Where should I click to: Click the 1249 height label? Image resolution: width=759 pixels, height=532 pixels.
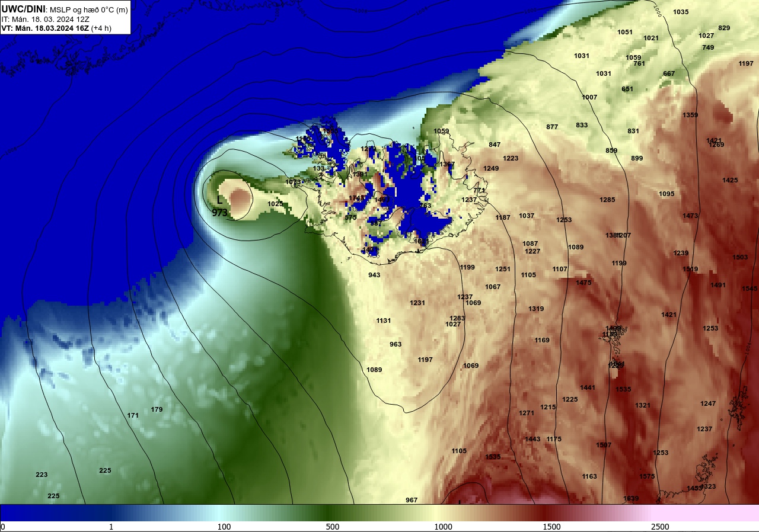pos(491,168)
